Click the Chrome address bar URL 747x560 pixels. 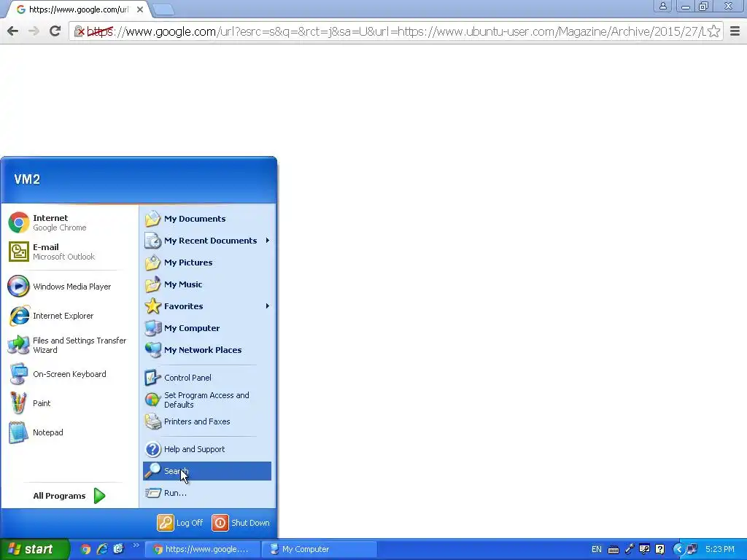coord(395,31)
